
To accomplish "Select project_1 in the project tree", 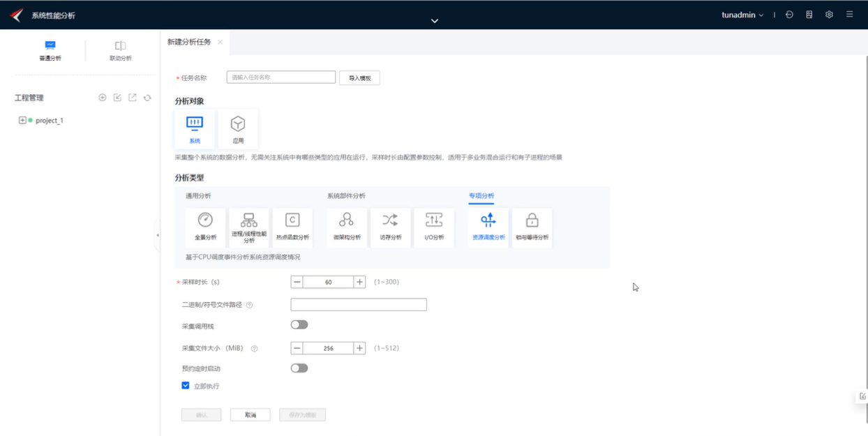I will point(50,120).
